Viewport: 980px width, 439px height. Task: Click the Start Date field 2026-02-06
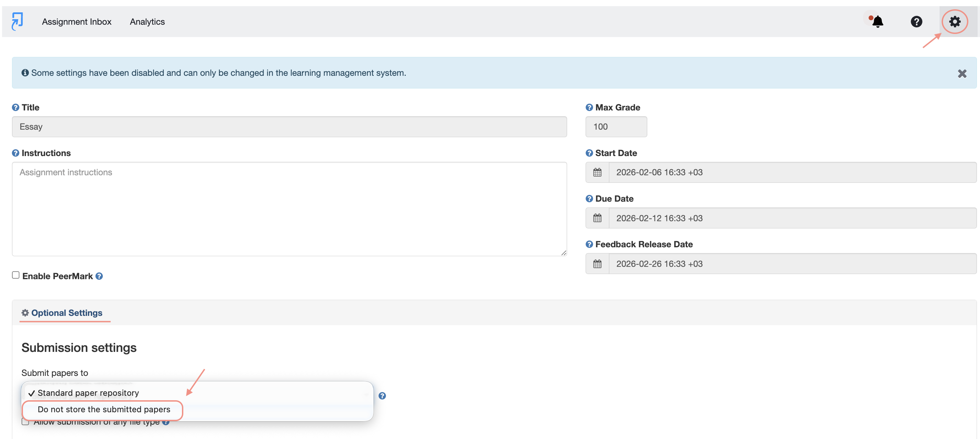793,173
